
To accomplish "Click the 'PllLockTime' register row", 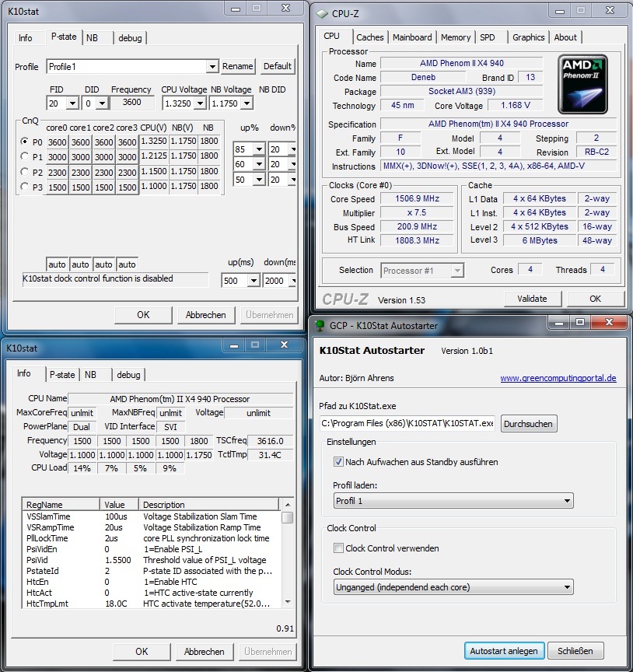I will pos(152,538).
